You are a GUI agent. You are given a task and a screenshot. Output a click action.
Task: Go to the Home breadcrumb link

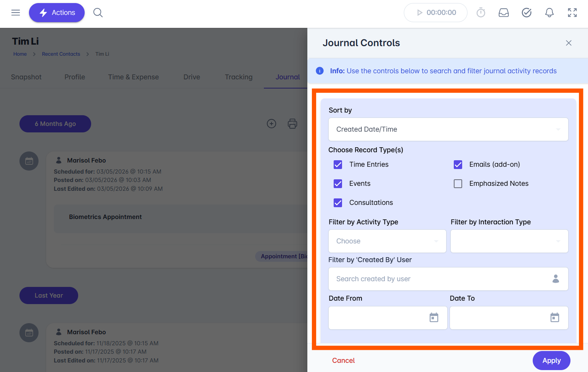click(x=20, y=54)
